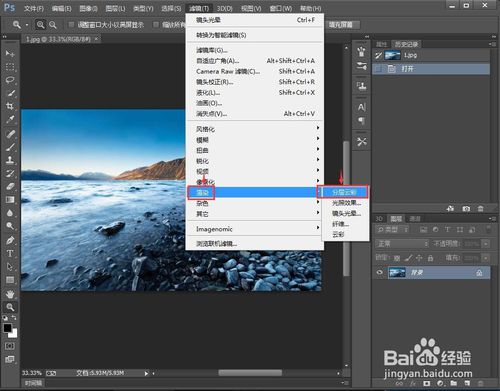Switch to the 通道 tab

[414, 219]
